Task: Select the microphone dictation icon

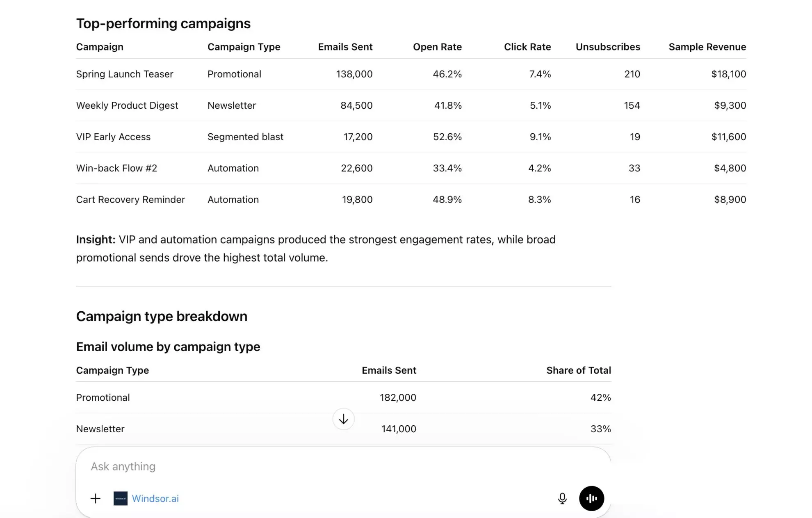Action: coord(562,498)
